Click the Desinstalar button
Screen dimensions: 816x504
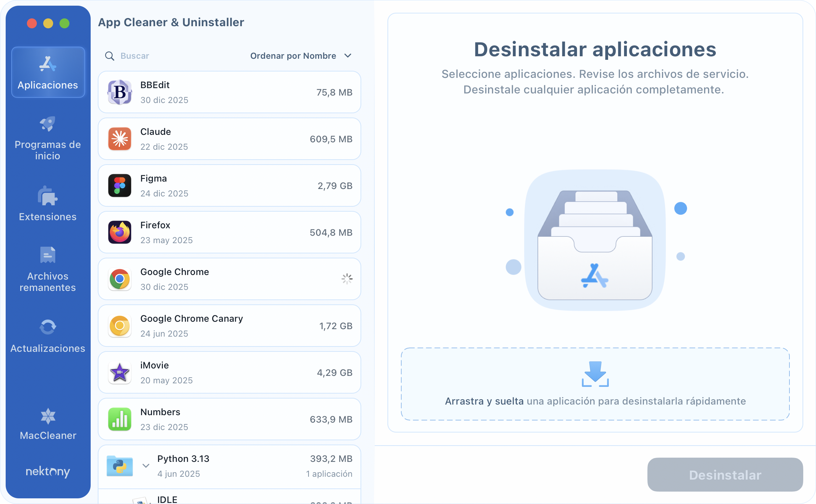click(725, 475)
